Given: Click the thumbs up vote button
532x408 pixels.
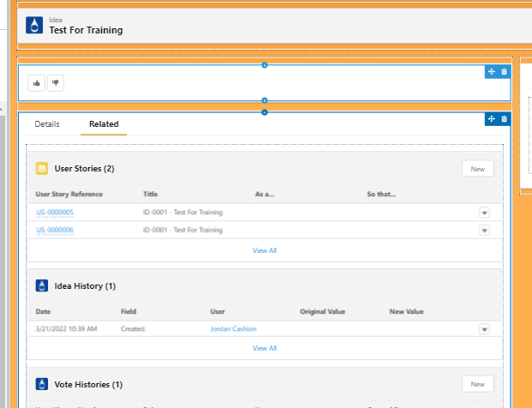Looking at the screenshot, I should pyautogui.click(x=36, y=83).
